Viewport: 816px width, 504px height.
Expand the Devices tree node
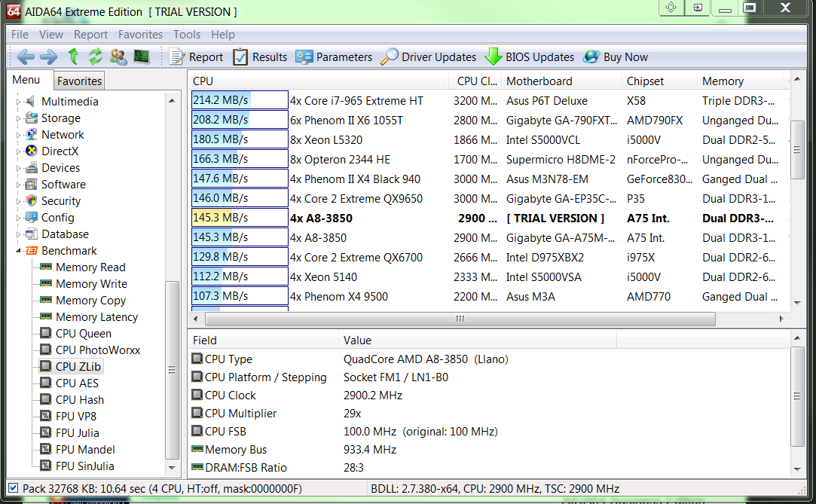pyautogui.click(x=18, y=169)
